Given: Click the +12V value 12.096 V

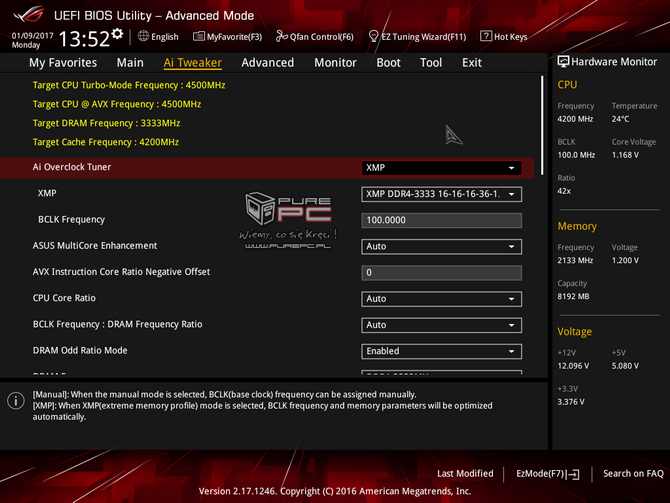Looking at the screenshot, I should click(573, 366).
